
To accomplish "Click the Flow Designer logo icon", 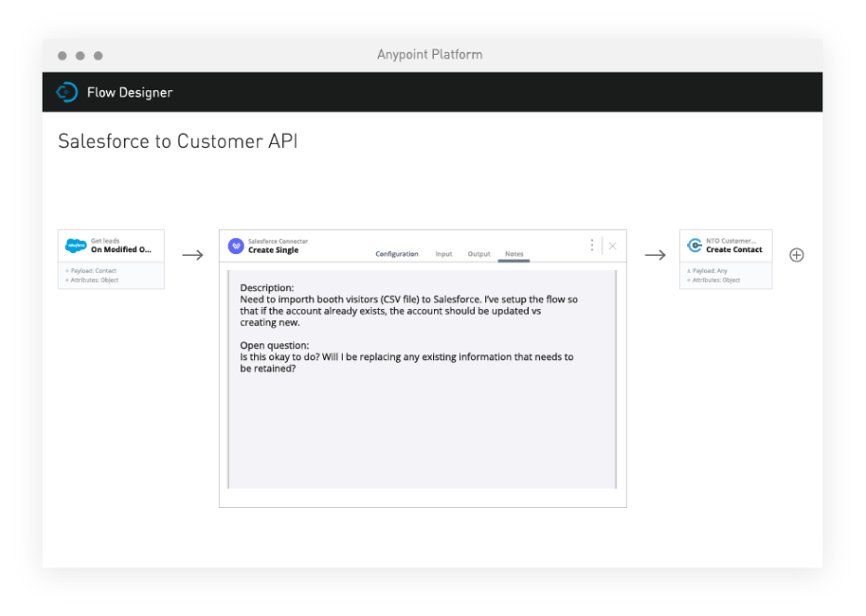I will point(67,92).
